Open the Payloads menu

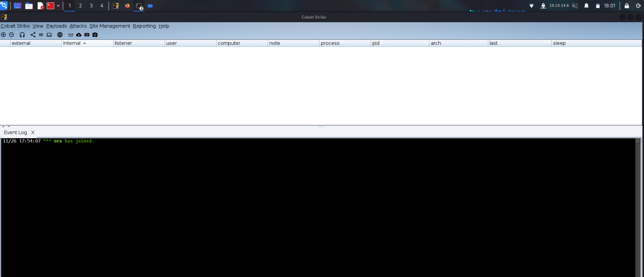[56, 26]
